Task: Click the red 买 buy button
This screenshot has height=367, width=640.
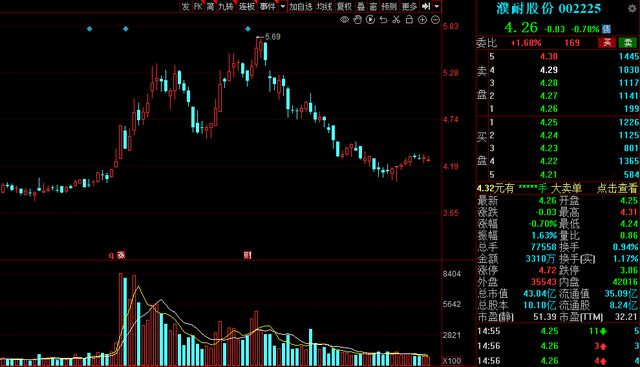Action: coord(607,42)
